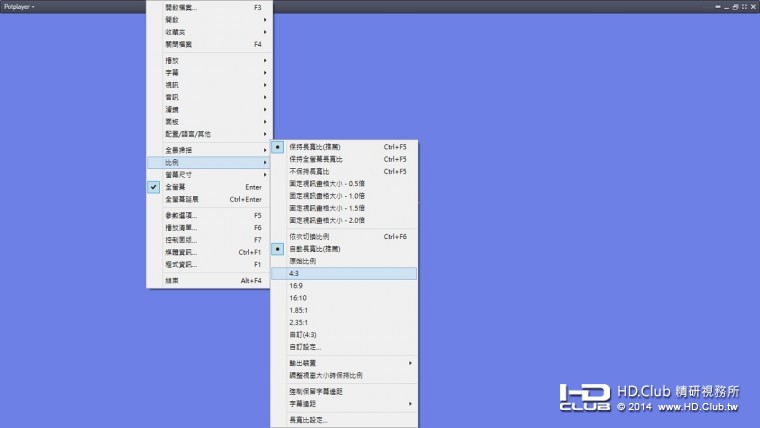Image resolution: width=760 pixels, height=428 pixels.
Task: Expand the 全景掃描 pan-scan submenu
Action: pos(209,150)
